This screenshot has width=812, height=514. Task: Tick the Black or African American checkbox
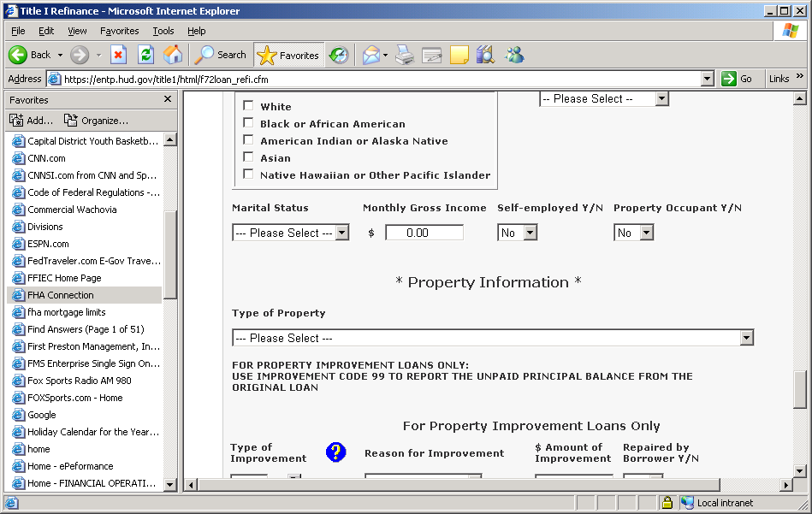point(249,123)
